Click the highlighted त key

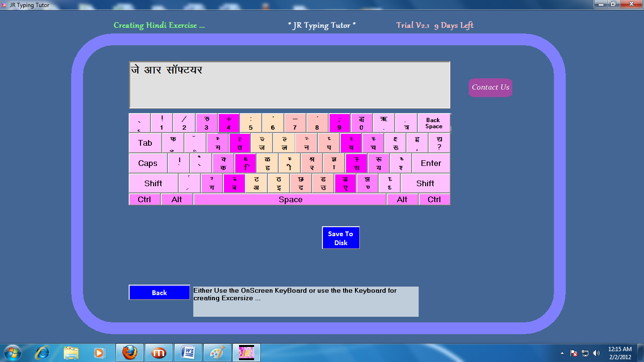pos(239,143)
